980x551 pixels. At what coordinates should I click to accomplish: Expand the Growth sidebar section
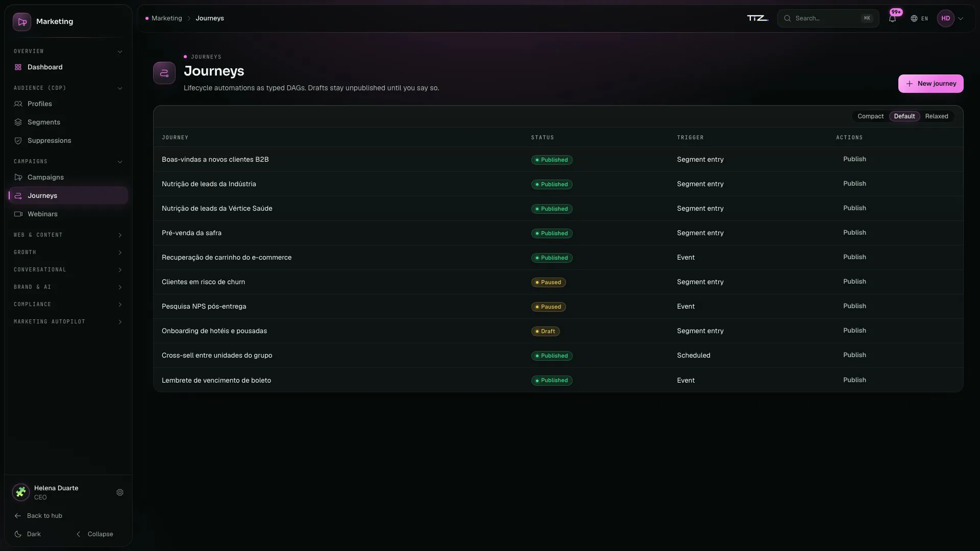(x=68, y=252)
